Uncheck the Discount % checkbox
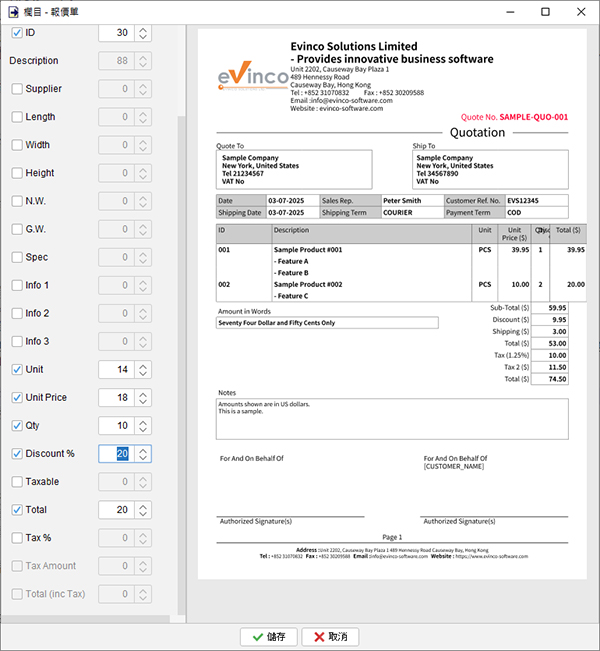 pyautogui.click(x=17, y=454)
